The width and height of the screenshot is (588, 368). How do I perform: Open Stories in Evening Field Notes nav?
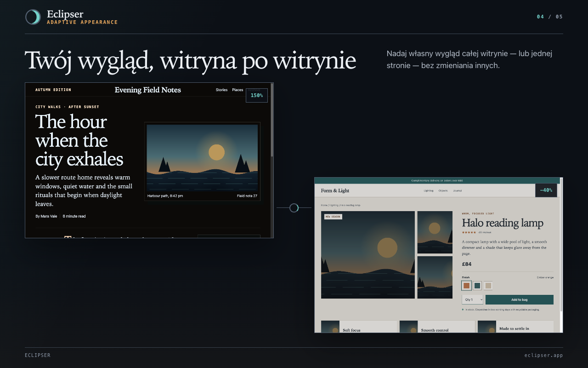221,90
